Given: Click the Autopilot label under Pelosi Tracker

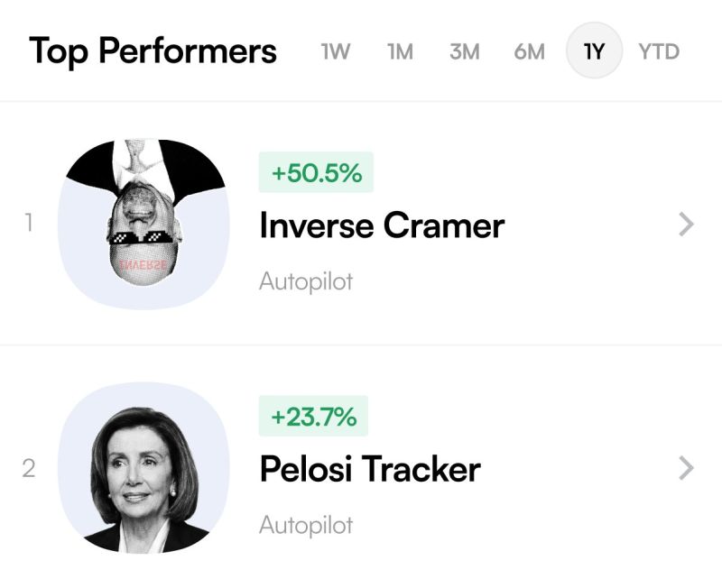Looking at the screenshot, I should pyautogui.click(x=306, y=525).
